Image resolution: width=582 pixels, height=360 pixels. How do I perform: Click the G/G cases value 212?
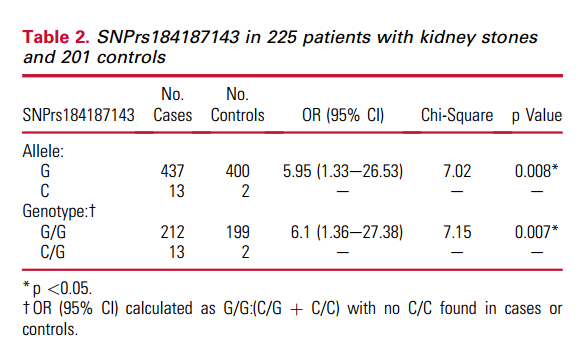(x=172, y=232)
